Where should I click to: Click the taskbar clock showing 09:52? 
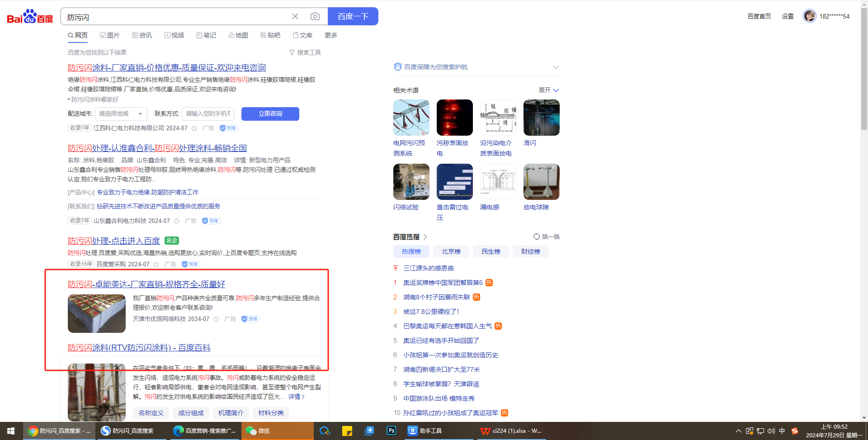point(834,431)
